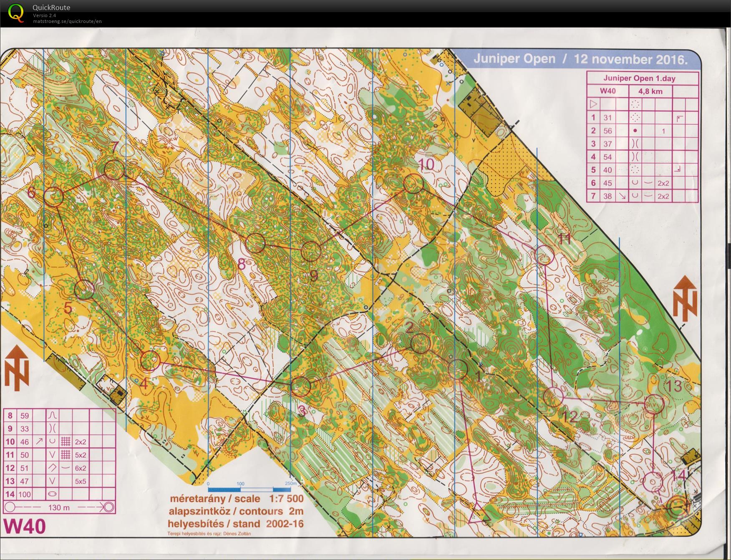This screenshot has height=560, width=731.
Task: Click the start triangle symbol in the control table
Action: [x=593, y=104]
